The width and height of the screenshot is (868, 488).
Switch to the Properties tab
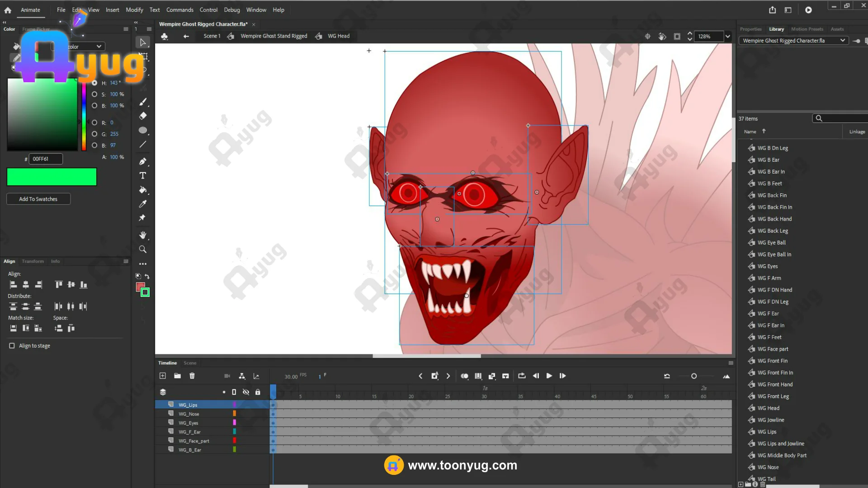pyautogui.click(x=750, y=29)
